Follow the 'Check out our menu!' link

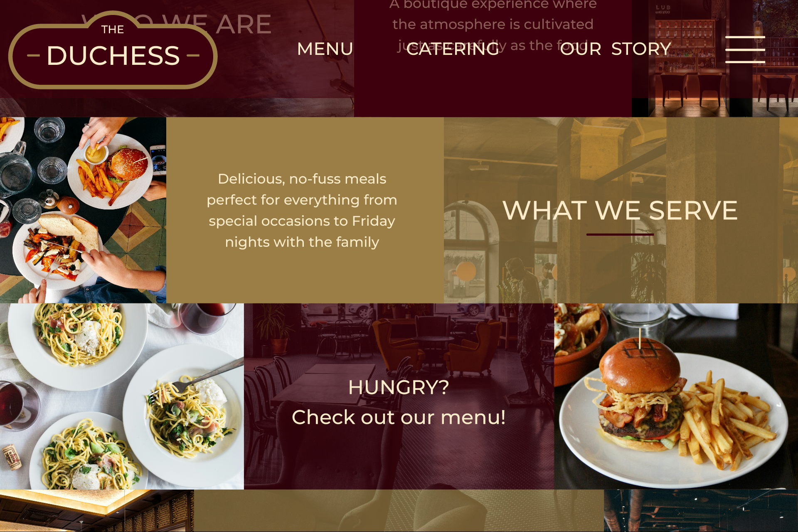tap(399, 417)
